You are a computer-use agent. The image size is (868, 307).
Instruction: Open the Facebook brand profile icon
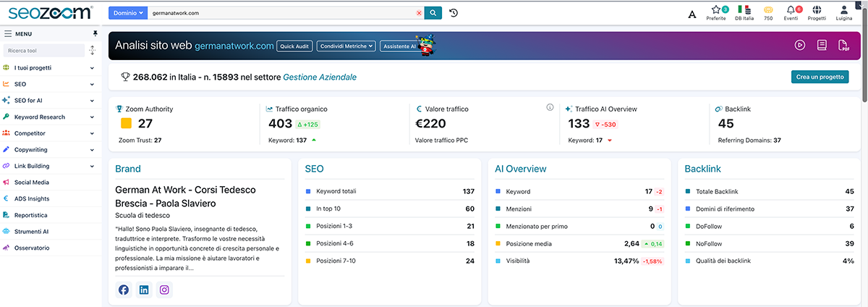point(124,290)
